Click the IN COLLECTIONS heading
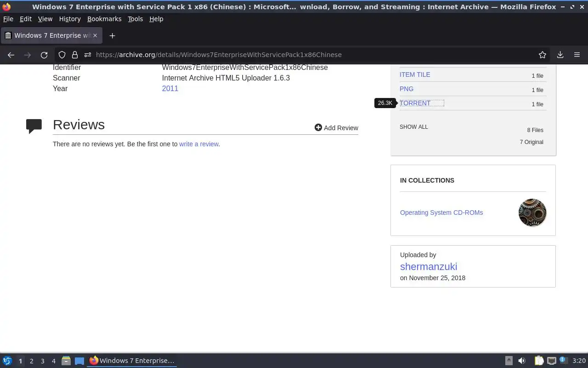The width and height of the screenshot is (588, 368). point(427,180)
